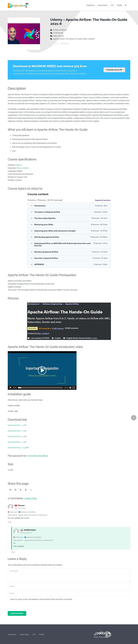The height and width of the screenshot is (644, 138).
Task: Focus the Email input field
Action: pos(69,594)
